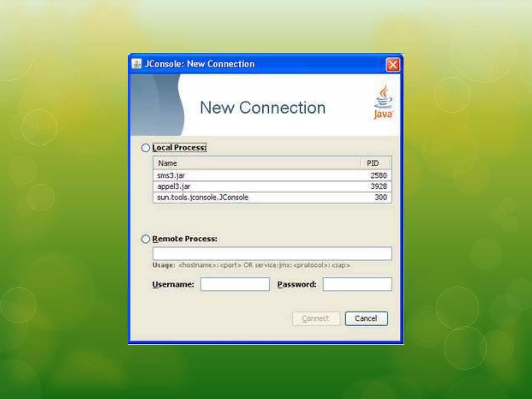Image resolution: width=532 pixels, height=399 pixels.
Task: Select appel3.jar process row
Action: [x=174, y=187]
